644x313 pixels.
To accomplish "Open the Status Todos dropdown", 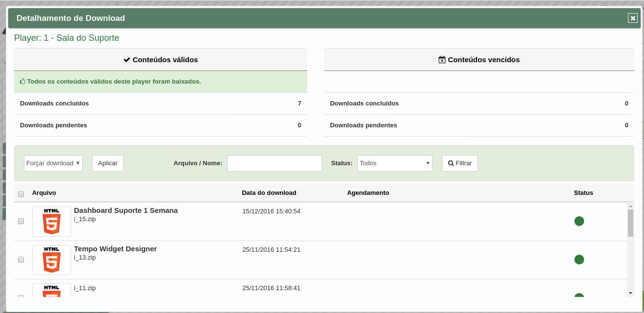I will click(395, 163).
